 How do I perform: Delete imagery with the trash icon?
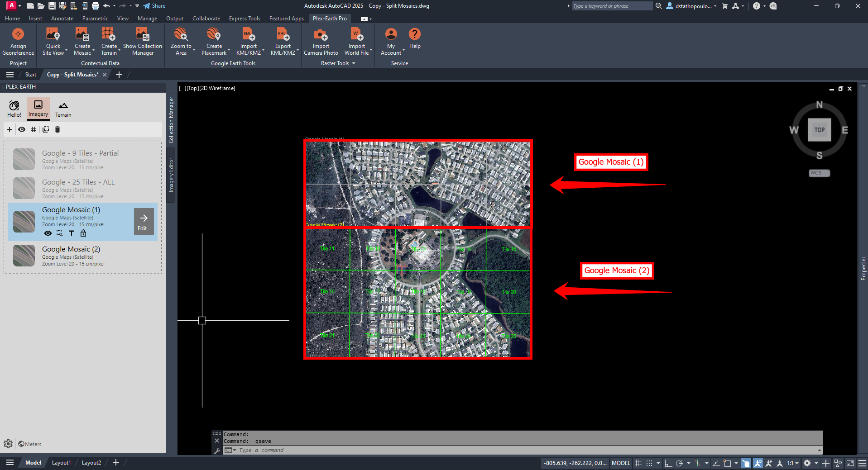click(58, 129)
